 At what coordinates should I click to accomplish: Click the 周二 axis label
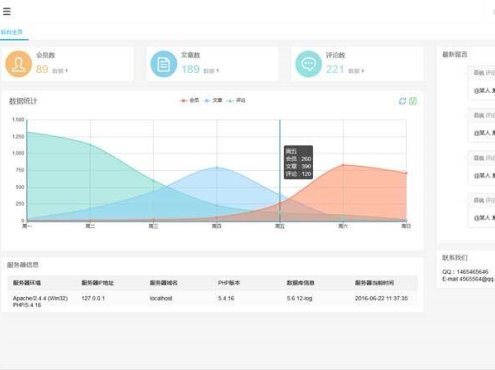(90, 226)
